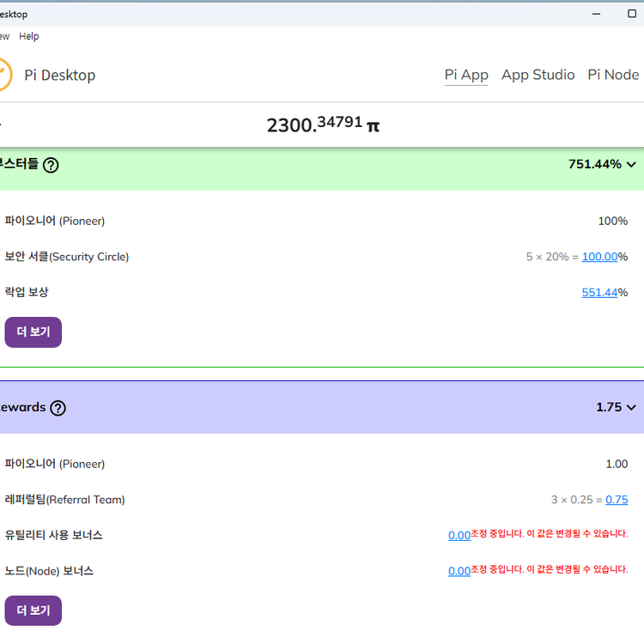Screen dimensions: 644x644
Task: Click the 2300.34791 π balance display
Action: (x=323, y=125)
